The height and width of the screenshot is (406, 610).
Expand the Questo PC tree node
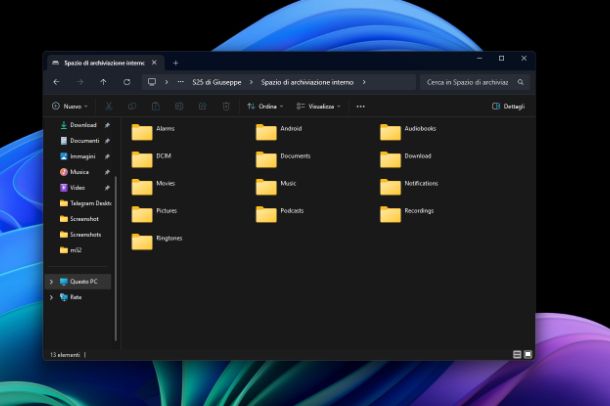click(51, 282)
